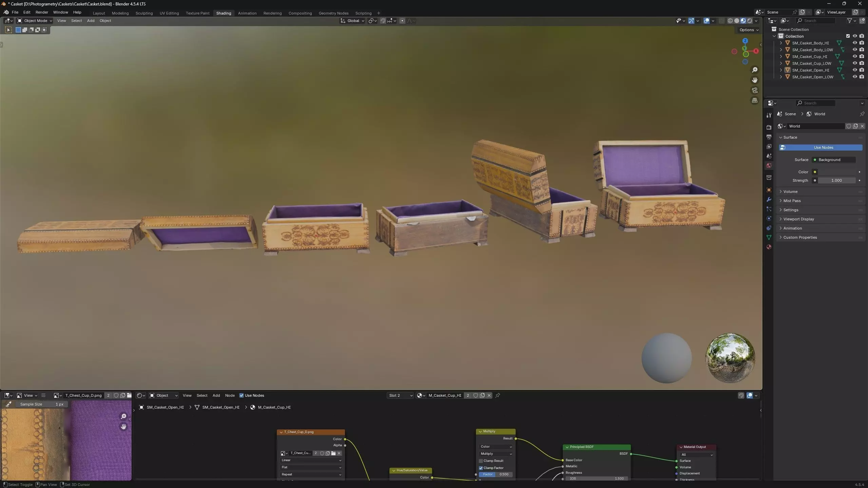Open the Object Data mesh properties tab
This screenshot has width=868, height=488.
(x=769, y=237)
